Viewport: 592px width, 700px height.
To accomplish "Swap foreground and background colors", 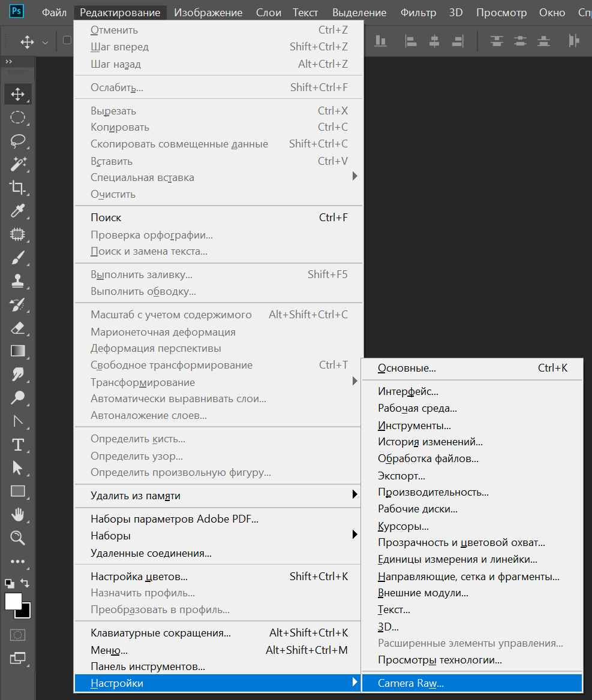I will tap(25, 583).
